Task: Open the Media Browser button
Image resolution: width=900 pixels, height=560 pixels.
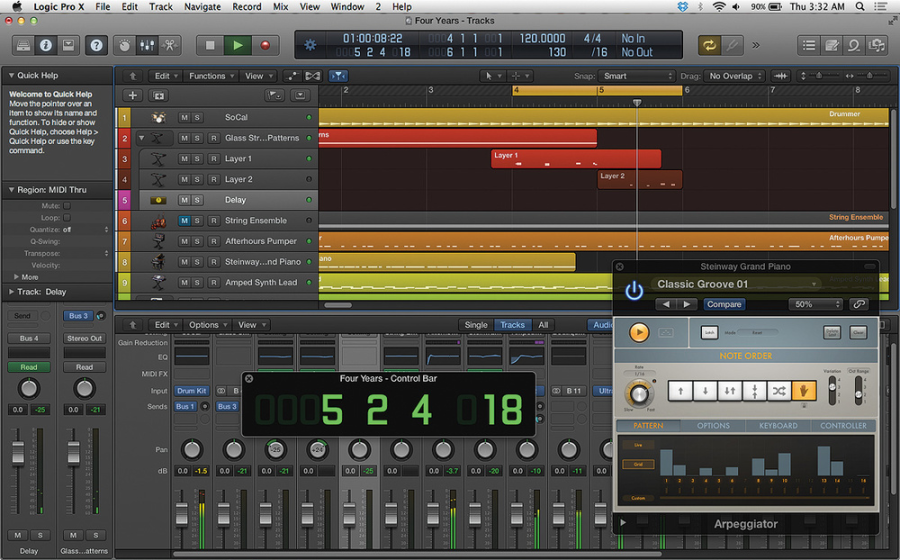Action: [877, 45]
